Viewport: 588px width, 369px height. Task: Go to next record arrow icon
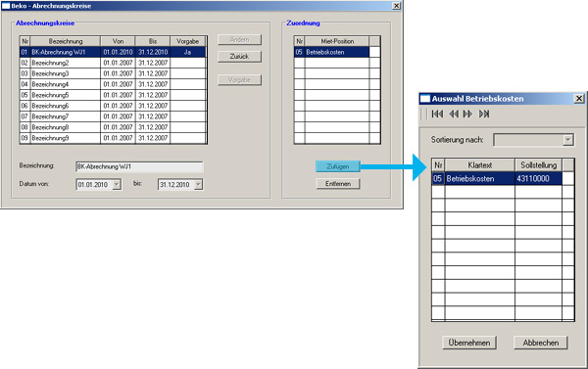coord(467,114)
